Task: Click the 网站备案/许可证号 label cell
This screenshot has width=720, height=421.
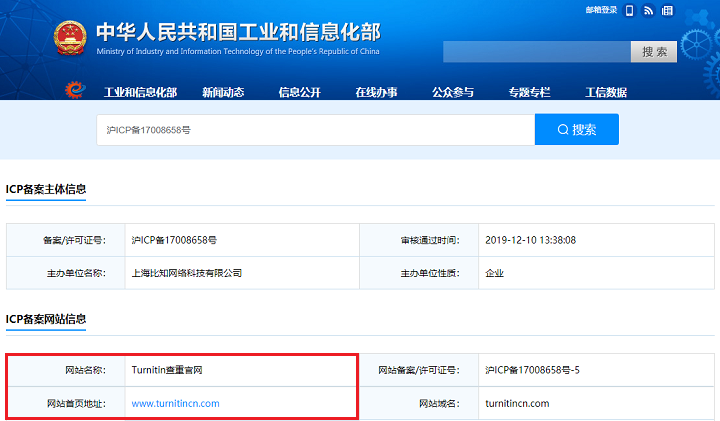Action: (419, 370)
